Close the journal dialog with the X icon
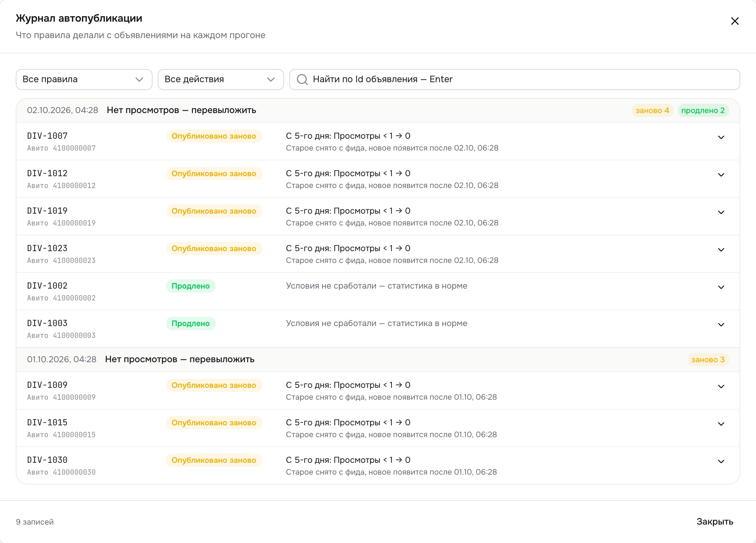This screenshot has height=543, width=756. point(735,21)
